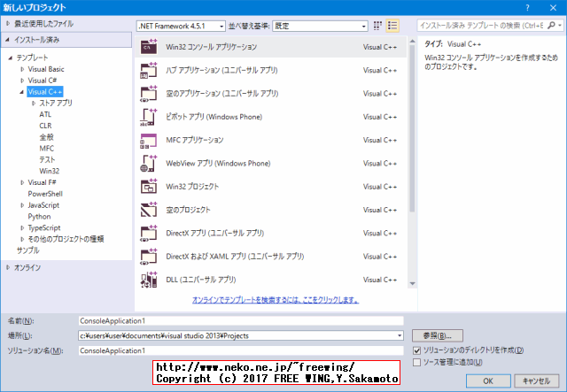Viewport: 567px width, 392px height.
Task: Expand the Online section
Action: pos(8,267)
